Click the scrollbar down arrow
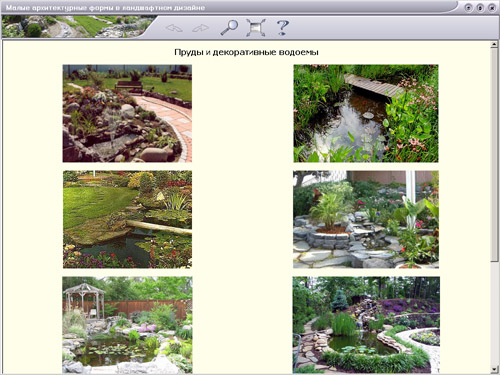500x375 pixels. coord(494,369)
